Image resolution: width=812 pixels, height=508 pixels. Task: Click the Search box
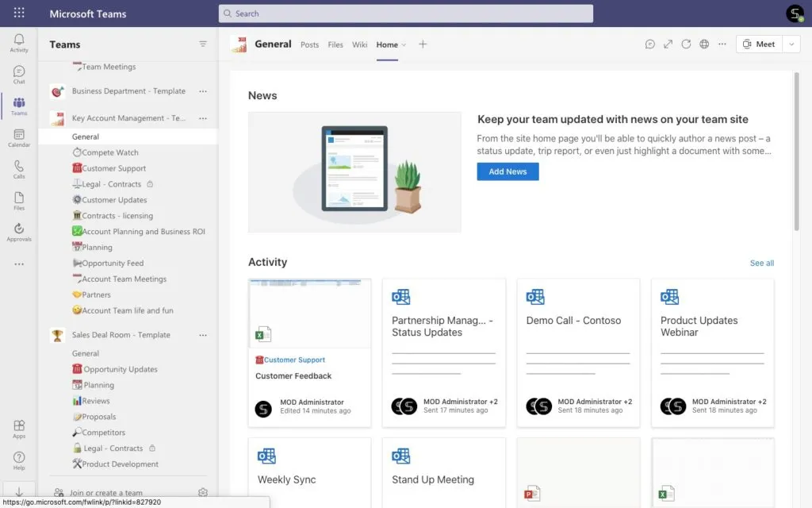pyautogui.click(x=405, y=13)
